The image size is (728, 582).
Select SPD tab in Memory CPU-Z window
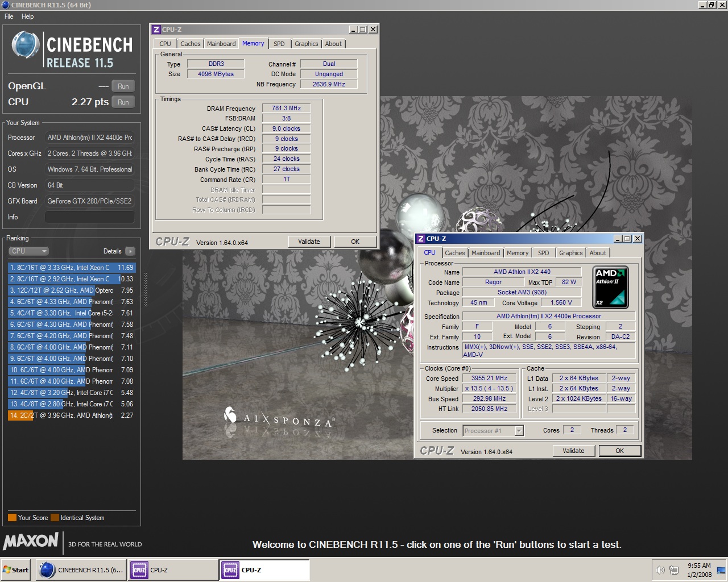pyautogui.click(x=279, y=44)
